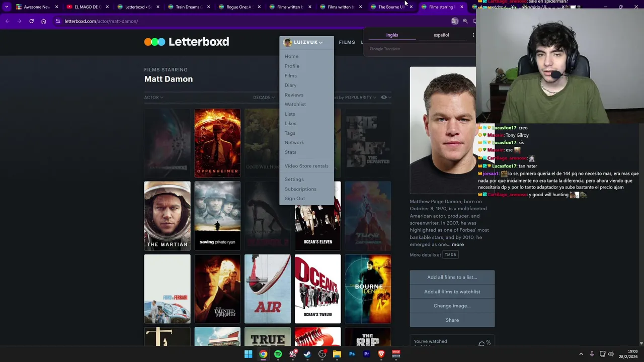Click the volume speaker tray icon
This screenshot has height=362, width=644.
[x=611, y=354]
